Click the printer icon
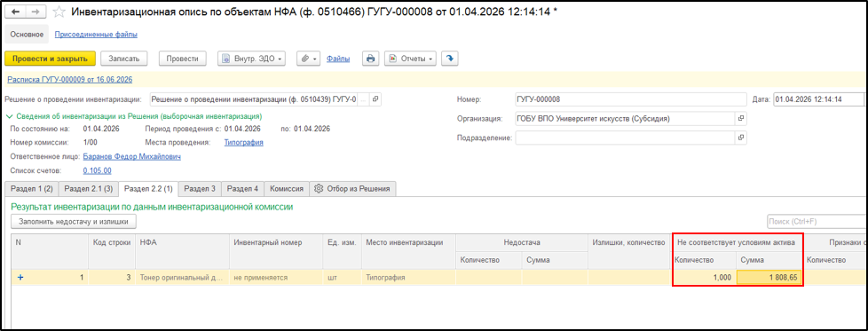This screenshot has height=331, width=868. (x=371, y=59)
